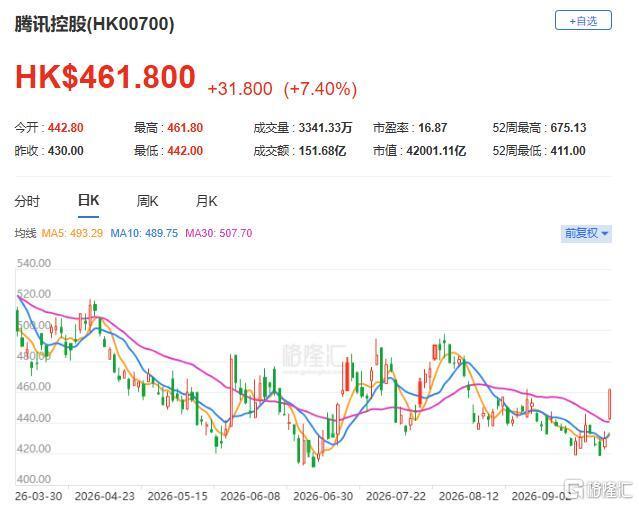The height and width of the screenshot is (506, 639).
Task: Click the HK$461.800 current price
Action: click(106, 77)
